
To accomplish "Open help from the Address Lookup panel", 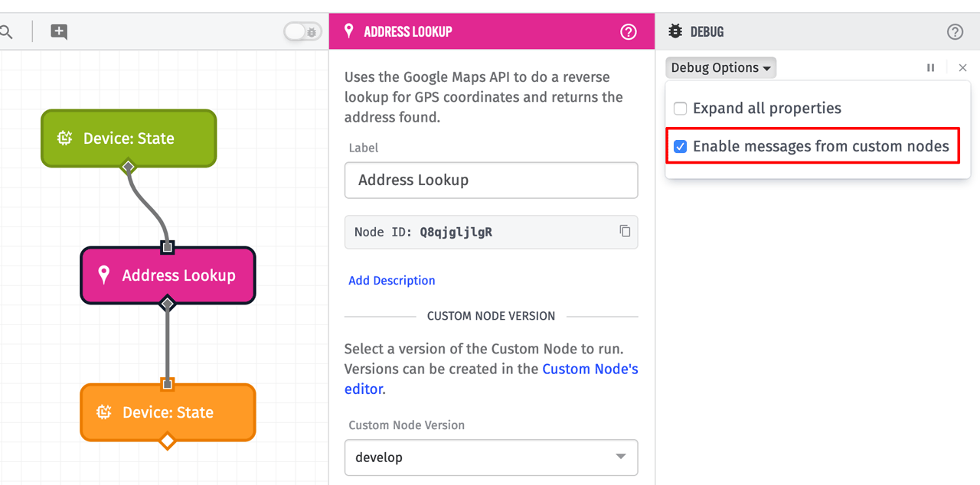I will click(628, 31).
